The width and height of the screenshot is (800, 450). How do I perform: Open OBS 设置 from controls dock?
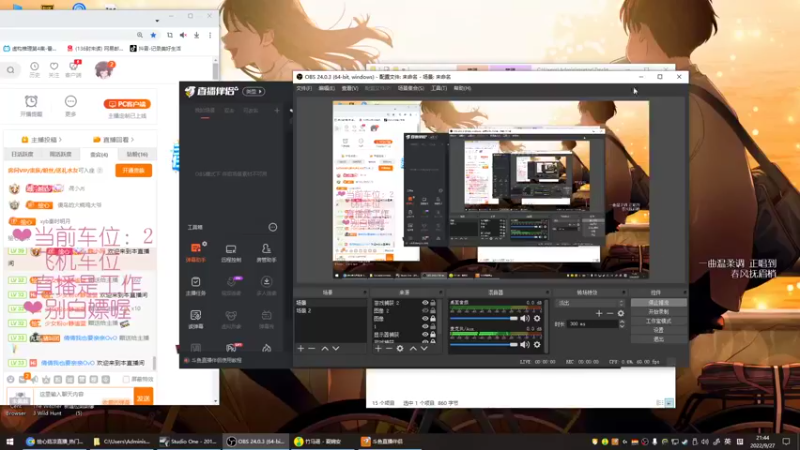[x=658, y=330]
